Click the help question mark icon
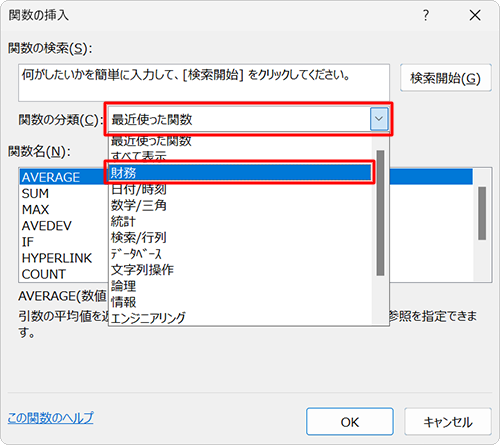The height and width of the screenshot is (445, 500). [426, 15]
